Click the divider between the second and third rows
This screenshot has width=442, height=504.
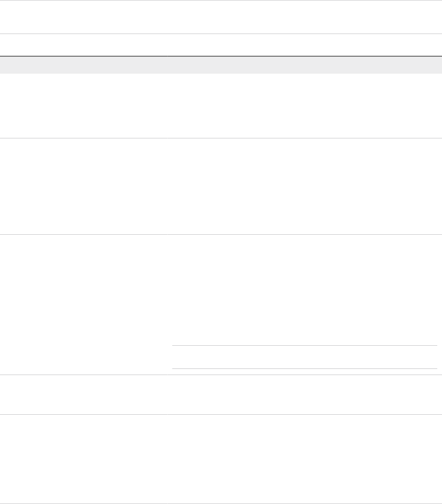[221, 235]
